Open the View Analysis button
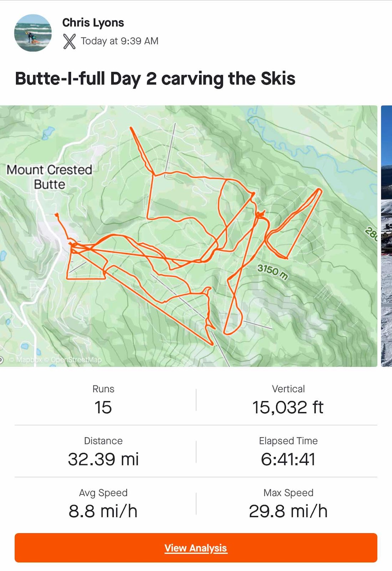The image size is (392, 571). click(x=196, y=548)
